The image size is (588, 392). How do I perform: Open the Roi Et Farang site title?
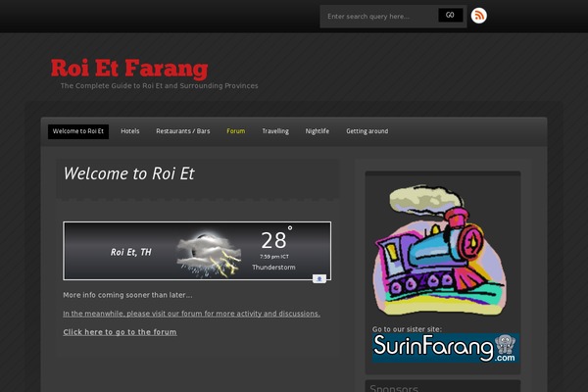coord(129,69)
